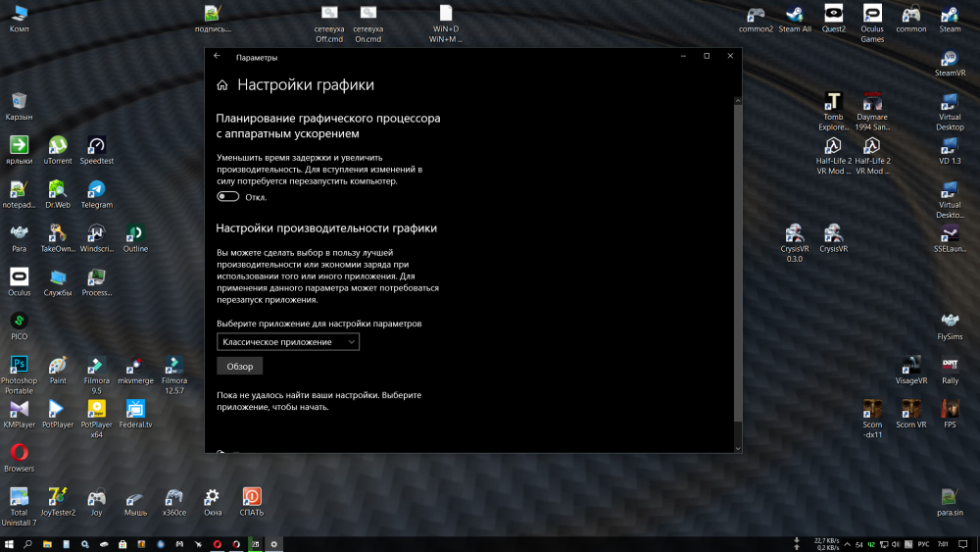This screenshot has width=980, height=552.
Task: Open taskbar search magnifier
Action: point(27,544)
